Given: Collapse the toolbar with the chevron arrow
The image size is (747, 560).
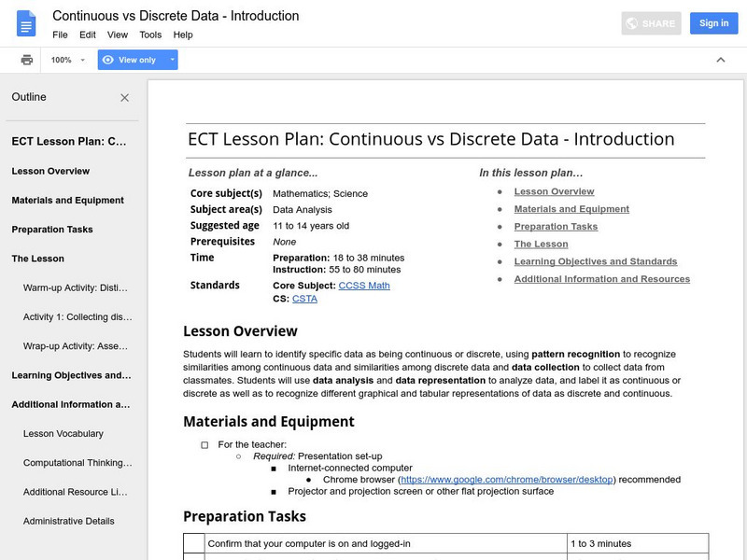Looking at the screenshot, I should coord(720,60).
